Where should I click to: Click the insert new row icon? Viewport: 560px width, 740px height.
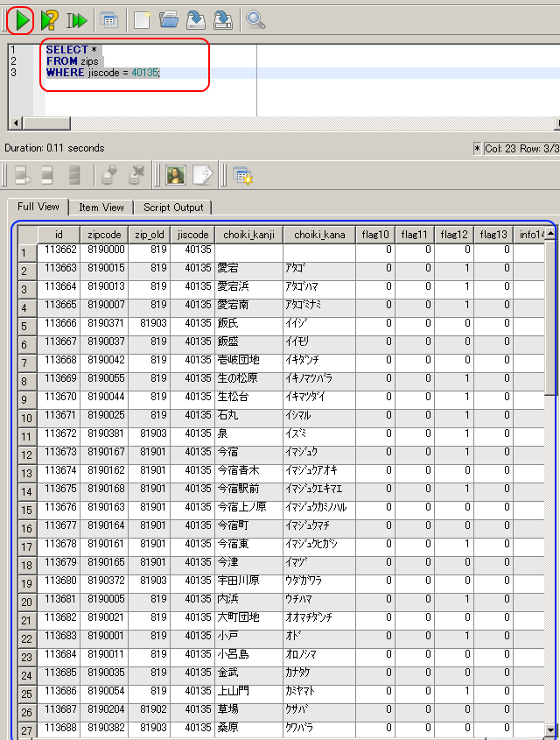[22, 175]
